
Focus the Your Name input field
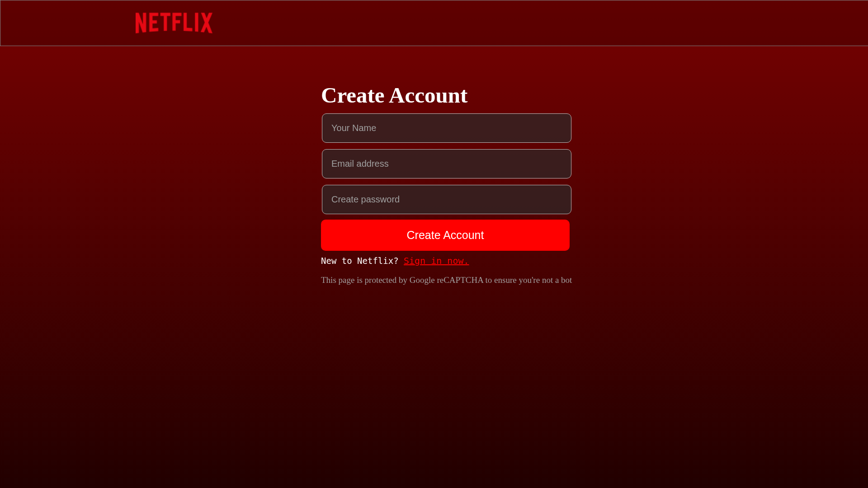(447, 128)
